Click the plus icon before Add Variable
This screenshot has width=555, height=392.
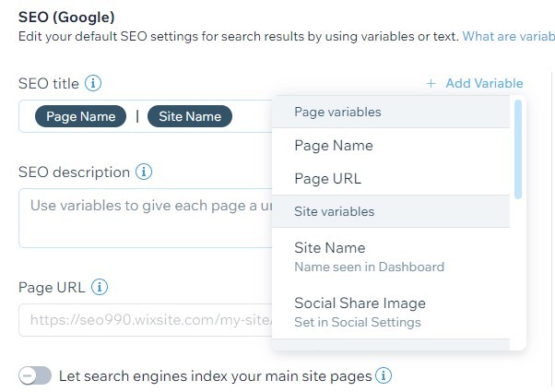[431, 84]
